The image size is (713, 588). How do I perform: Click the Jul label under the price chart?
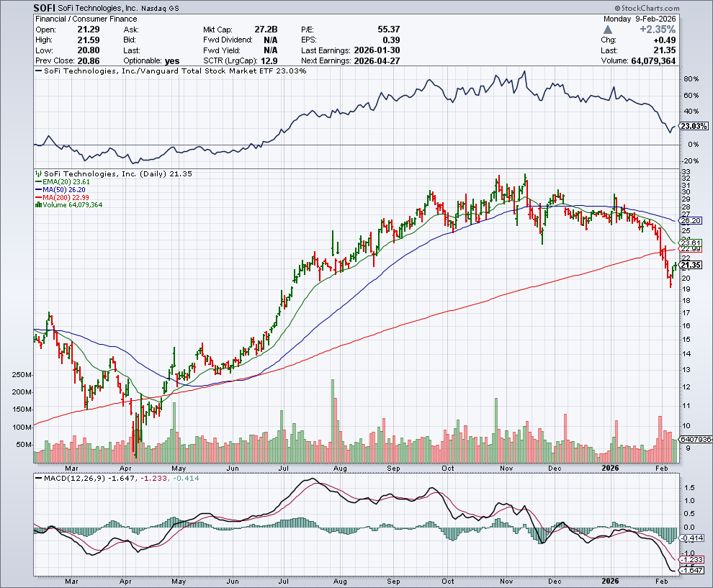[x=283, y=468]
